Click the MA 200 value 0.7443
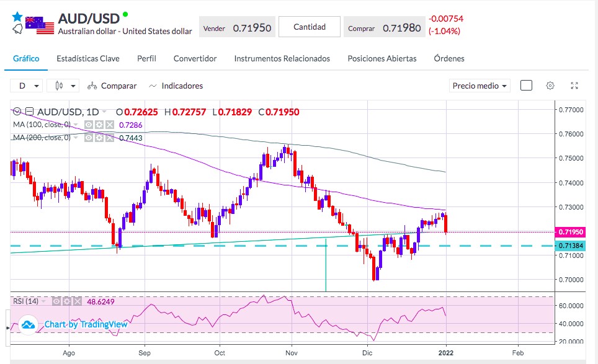This screenshot has height=364, width=598. pyautogui.click(x=130, y=138)
